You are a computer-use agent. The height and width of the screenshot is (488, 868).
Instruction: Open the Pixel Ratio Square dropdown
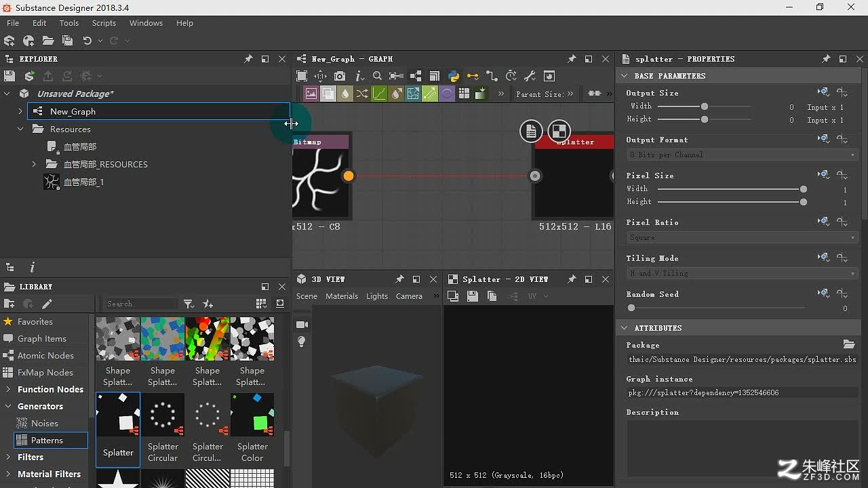pyautogui.click(x=743, y=237)
